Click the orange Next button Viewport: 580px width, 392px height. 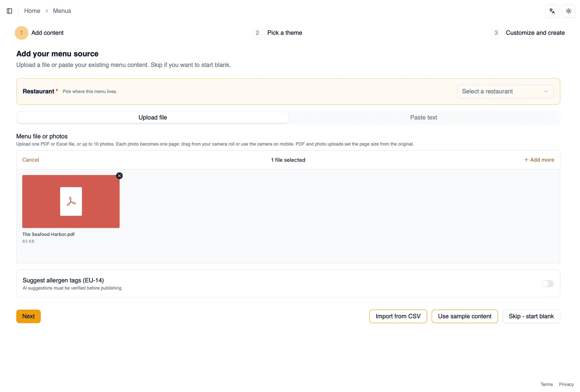[x=28, y=316]
